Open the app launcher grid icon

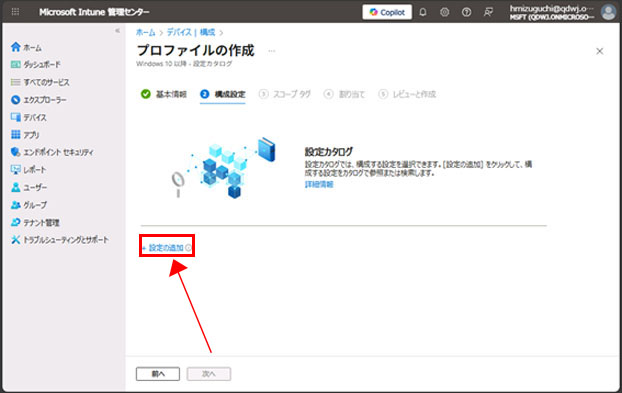15,12
